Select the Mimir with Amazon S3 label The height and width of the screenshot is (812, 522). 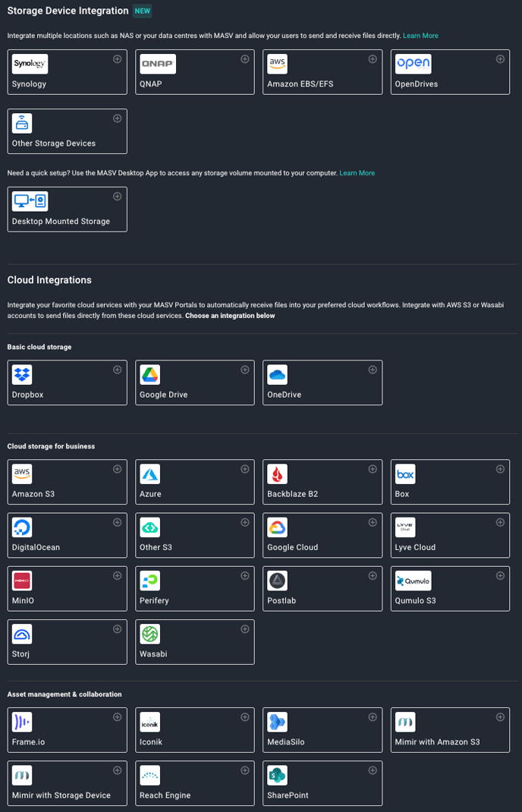pyautogui.click(x=438, y=742)
